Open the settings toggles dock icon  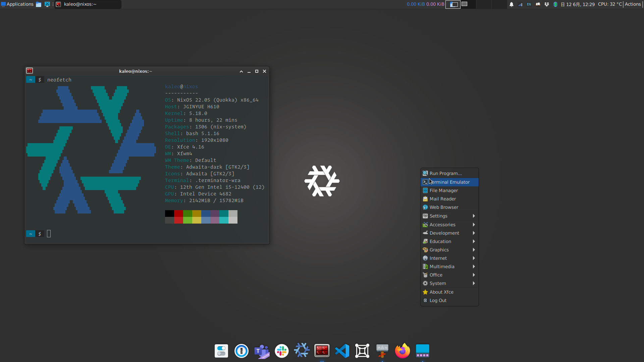221,351
